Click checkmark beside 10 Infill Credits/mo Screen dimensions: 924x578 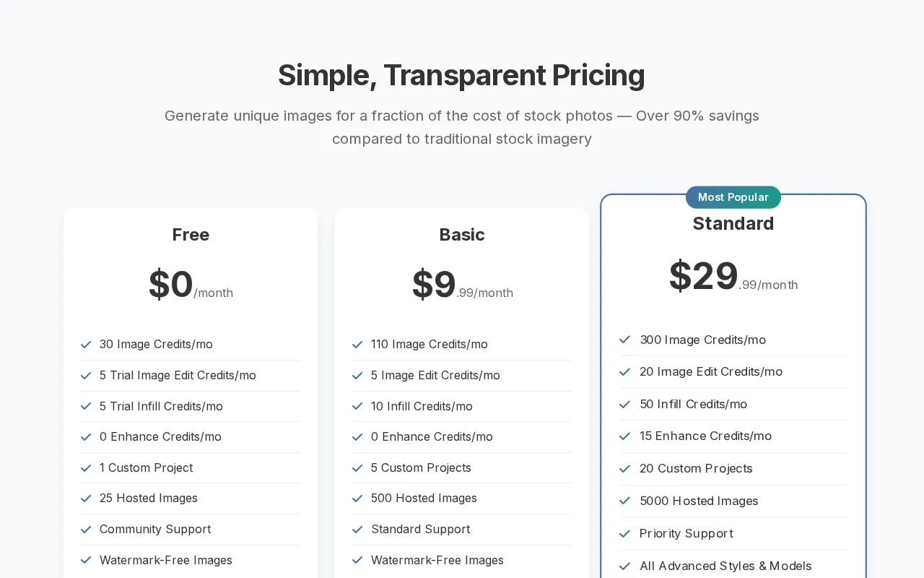point(357,406)
